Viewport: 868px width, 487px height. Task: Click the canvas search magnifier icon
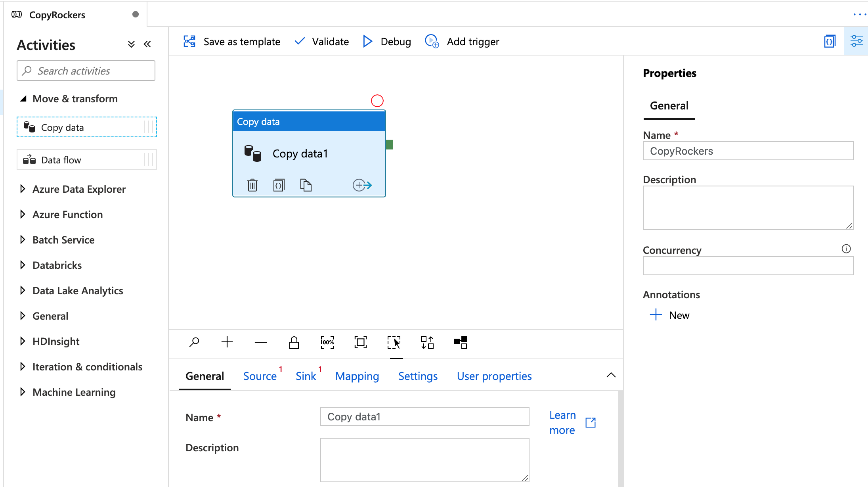click(194, 342)
